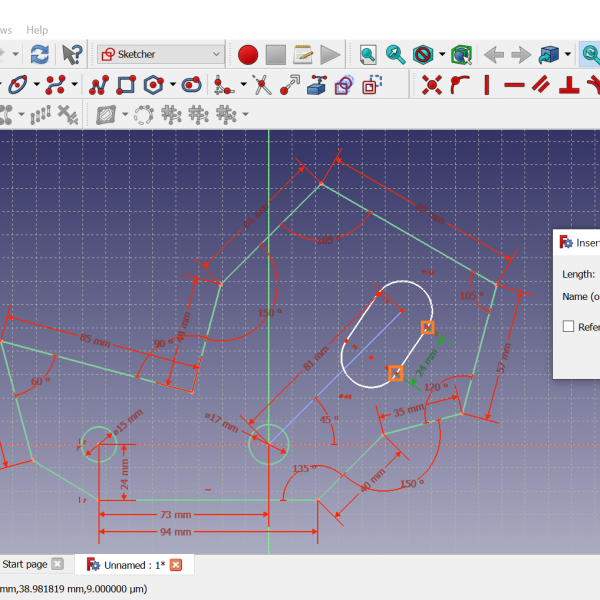Open the Help menu
This screenshot has width=600, height=600.
[x=37, y=30]
